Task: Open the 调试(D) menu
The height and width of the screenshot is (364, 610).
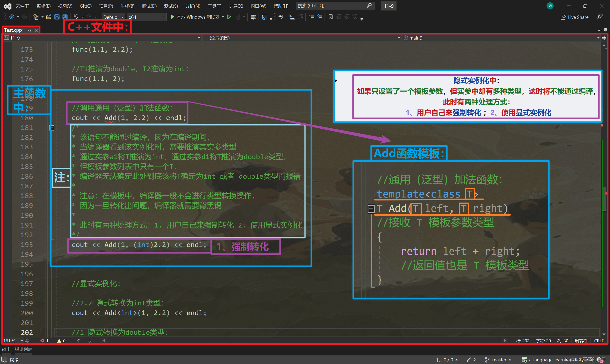Action: click(x=149, y=6)
